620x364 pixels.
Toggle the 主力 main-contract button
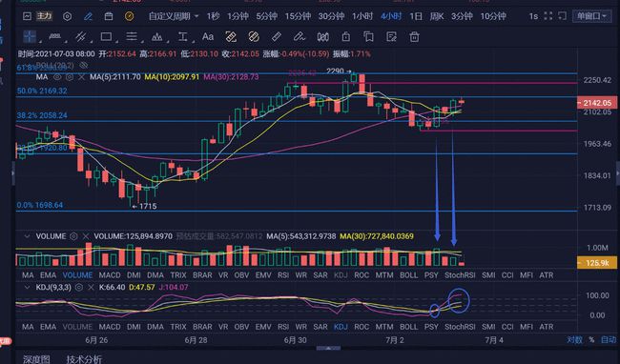tap(44, 16)
